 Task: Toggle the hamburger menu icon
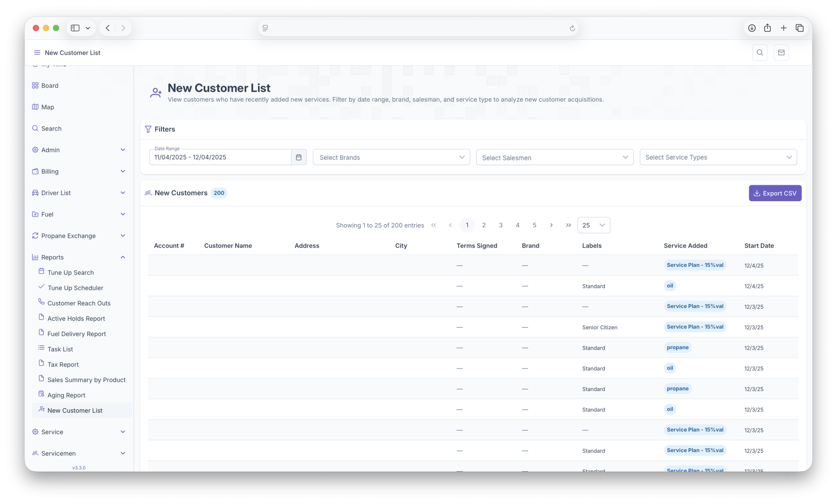click(37, 53)
